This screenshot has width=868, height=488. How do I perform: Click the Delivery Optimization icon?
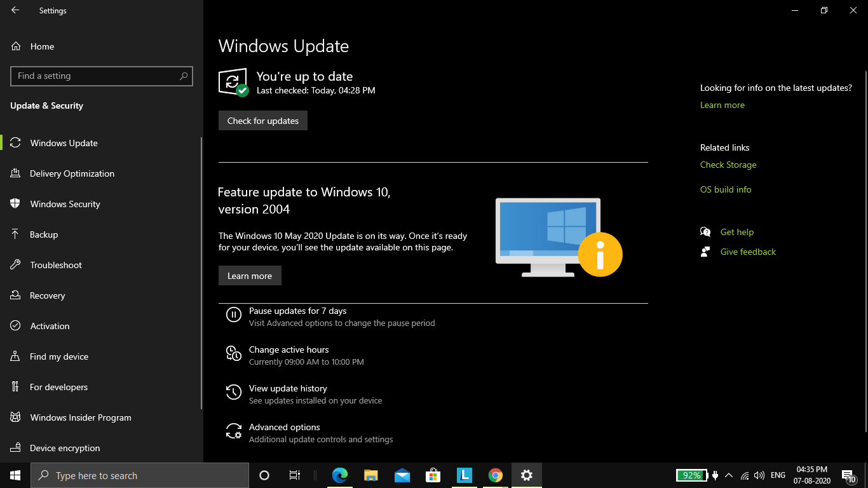point(16,173)
